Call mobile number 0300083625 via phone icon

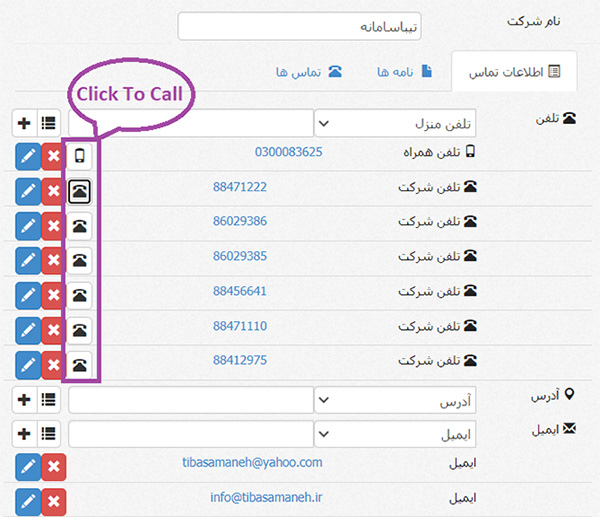click(80, 156)
